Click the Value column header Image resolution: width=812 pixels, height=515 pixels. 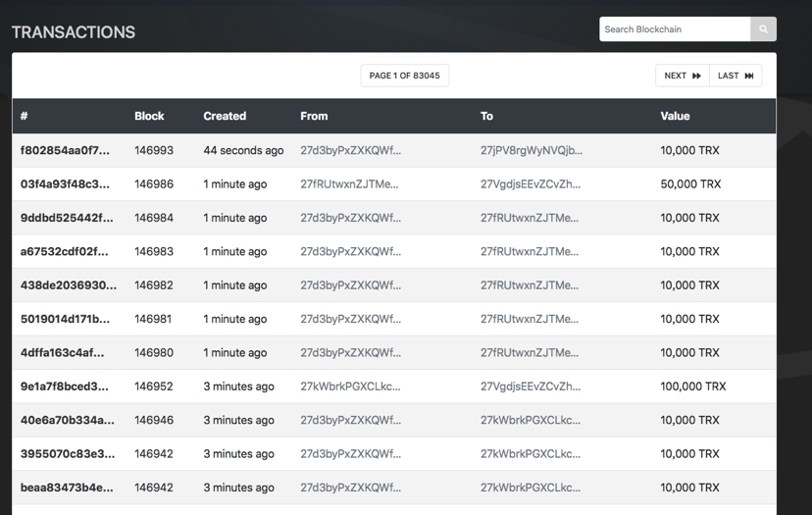(675, 116)
